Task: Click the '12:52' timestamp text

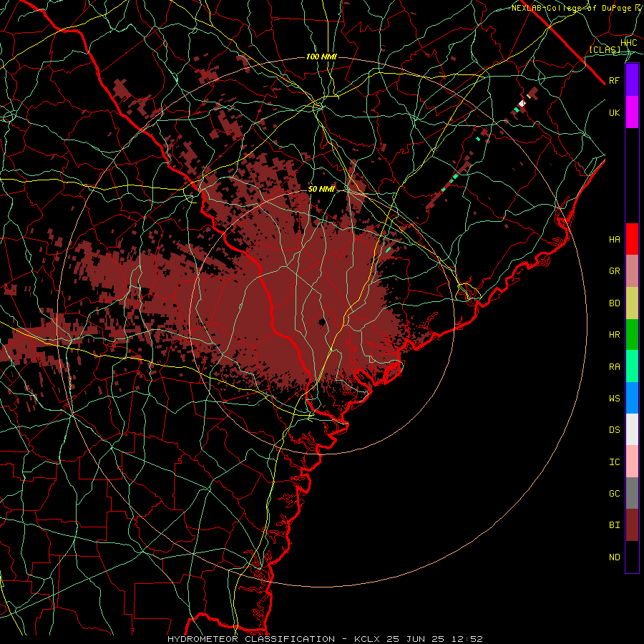Action: [x=466, y=639]
